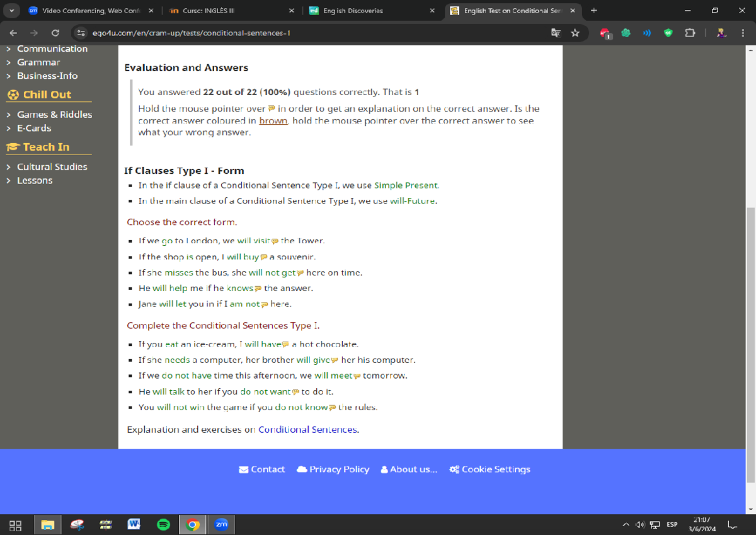Open Spotify from the taskbar
This screenshot has width=756, height=535.
[x=163, y=524]
